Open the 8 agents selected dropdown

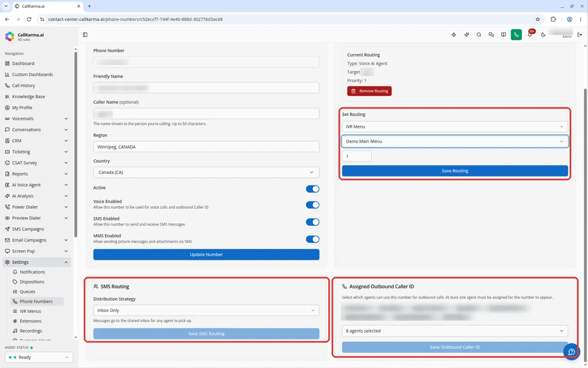click(x=455, y=331)
